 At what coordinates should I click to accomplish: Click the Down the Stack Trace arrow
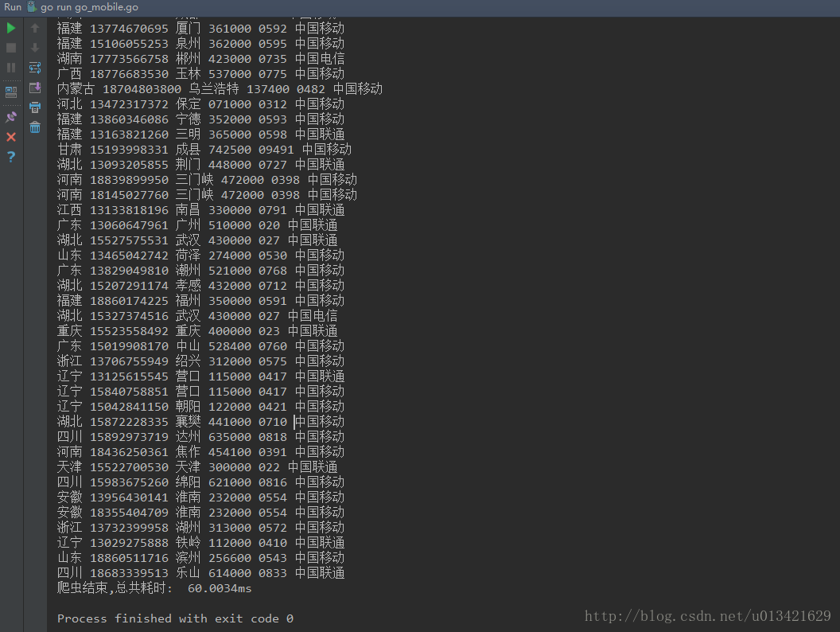pos(35,48)
